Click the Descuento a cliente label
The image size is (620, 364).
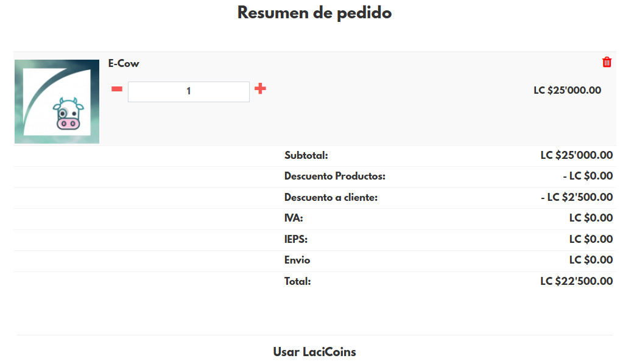331,198
